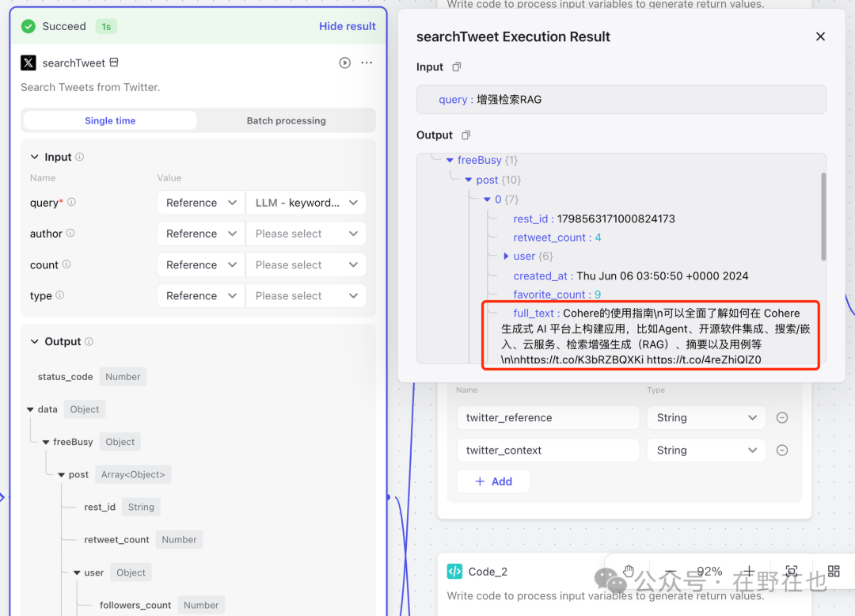Click the info icon beside count

(66, 264)
